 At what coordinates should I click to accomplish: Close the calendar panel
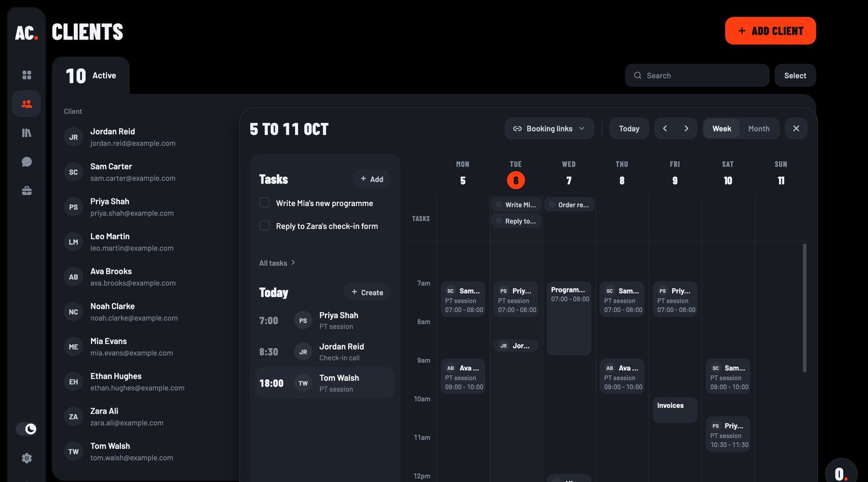(x=796, y=128)
